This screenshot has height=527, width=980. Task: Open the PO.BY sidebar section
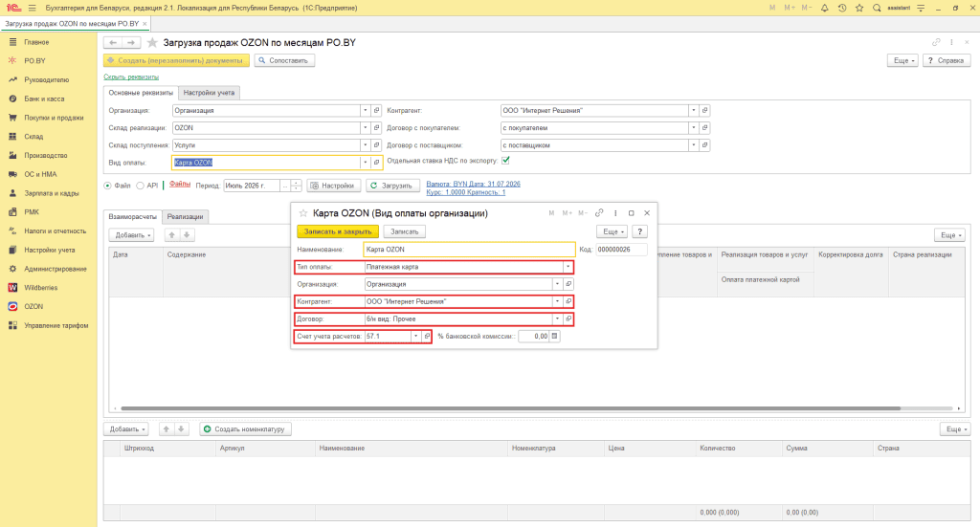point(35,60)
